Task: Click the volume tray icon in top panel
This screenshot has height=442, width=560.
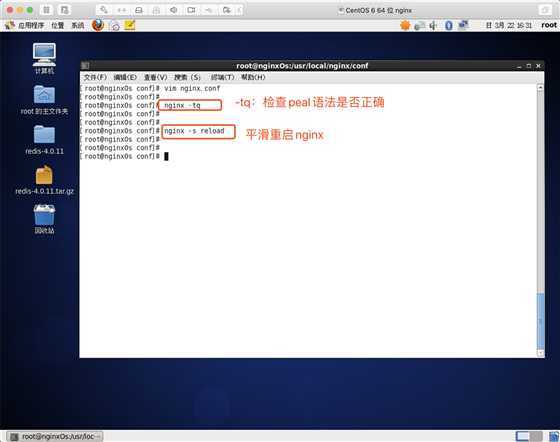Action: coord(433,25)
